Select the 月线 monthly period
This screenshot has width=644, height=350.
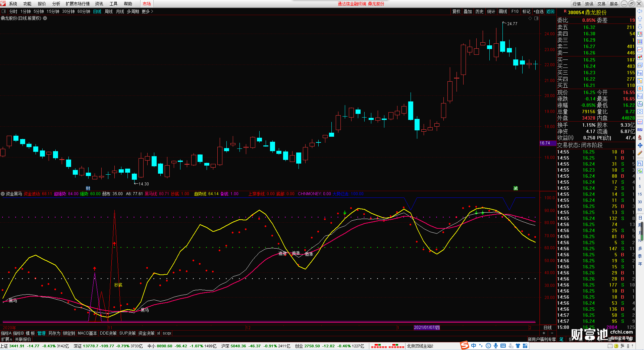[x=120, y=11]
